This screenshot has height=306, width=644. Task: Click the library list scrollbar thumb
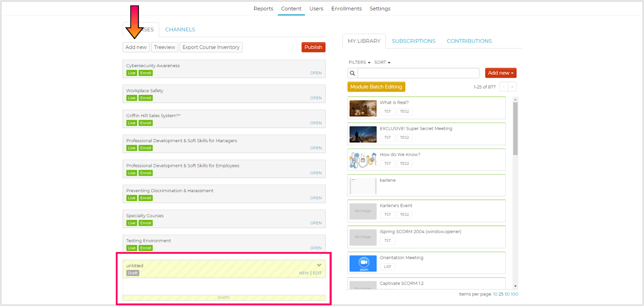click(x=516, y=128)
